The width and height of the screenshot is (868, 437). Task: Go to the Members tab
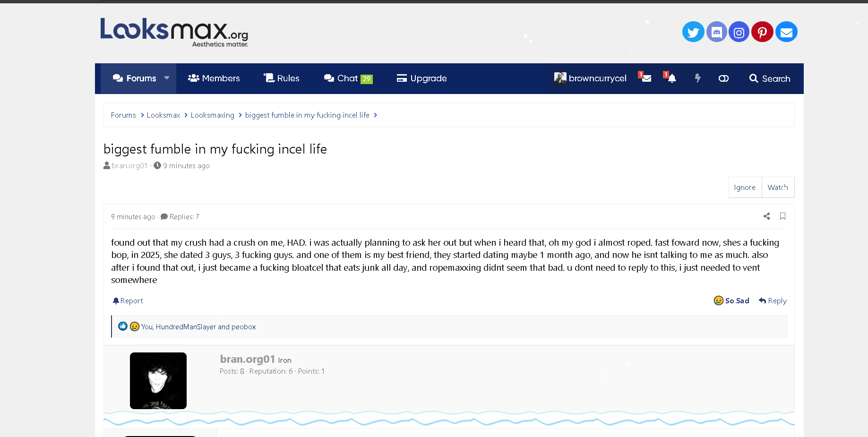(214, 78)
